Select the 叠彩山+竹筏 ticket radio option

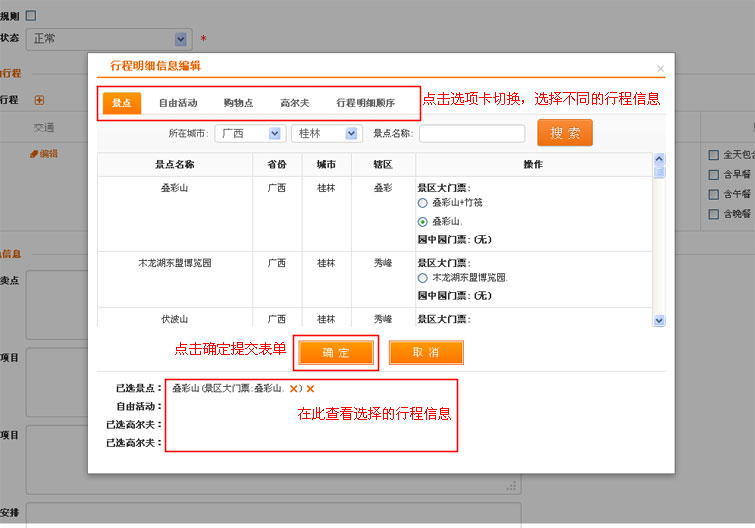[x=423, y=203]
